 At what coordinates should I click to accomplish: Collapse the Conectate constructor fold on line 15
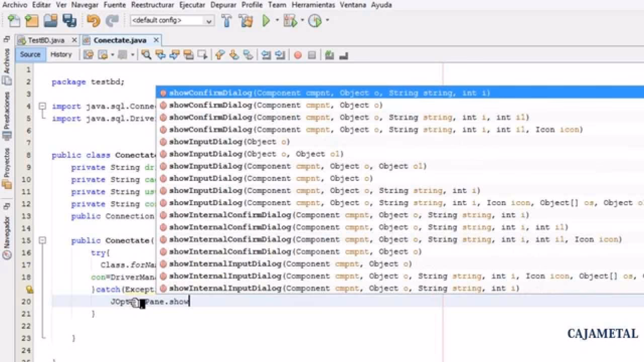pyautogui.click(x=42, y=240)
